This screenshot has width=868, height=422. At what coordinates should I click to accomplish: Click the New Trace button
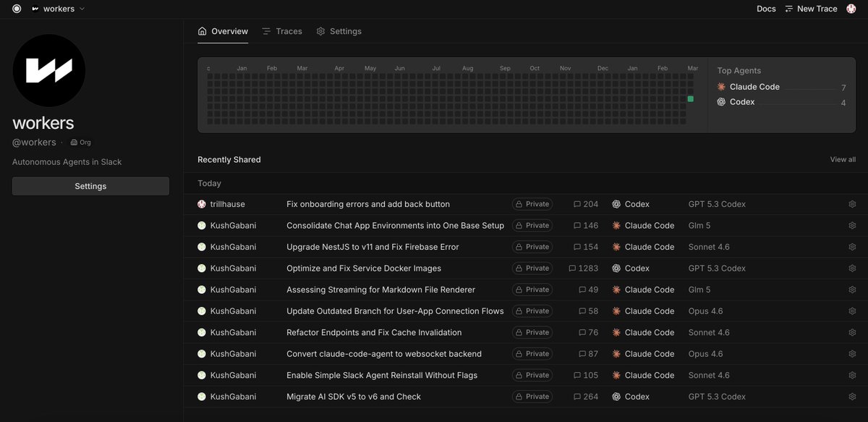811,9
